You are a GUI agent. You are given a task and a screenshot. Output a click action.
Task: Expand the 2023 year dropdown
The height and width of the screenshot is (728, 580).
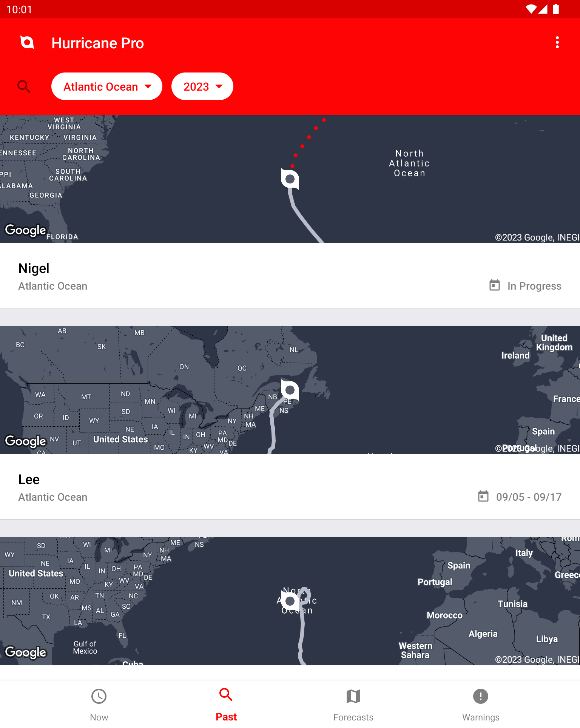pos(202,86)
